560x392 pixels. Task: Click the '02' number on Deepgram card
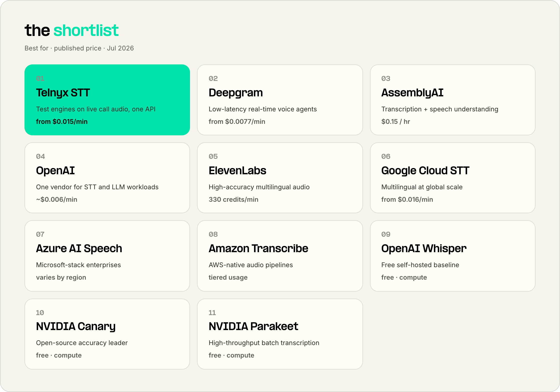pyautogui.click(x=213, y=79)
